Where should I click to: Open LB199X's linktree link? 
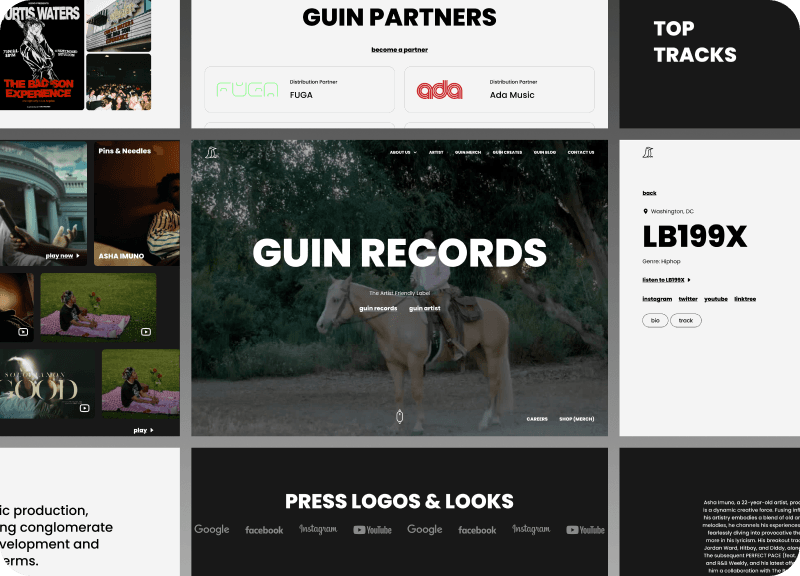(745, 299)
